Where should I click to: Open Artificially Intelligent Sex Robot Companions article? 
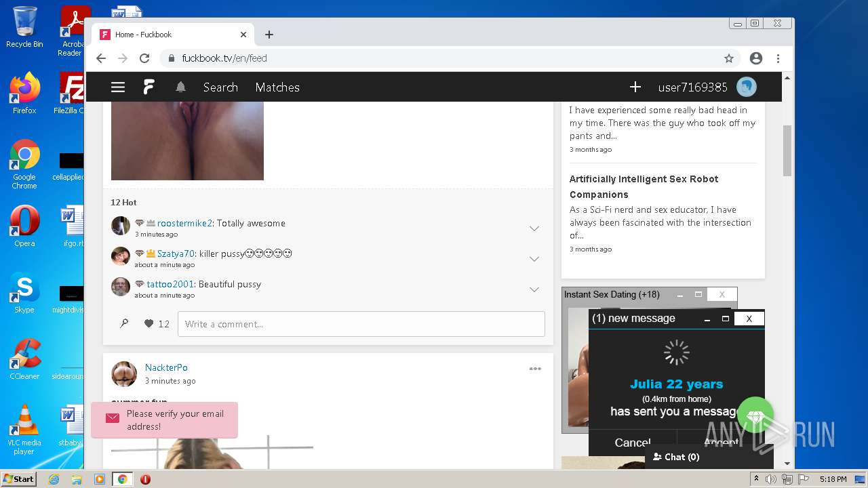click(x=644, y=186)
